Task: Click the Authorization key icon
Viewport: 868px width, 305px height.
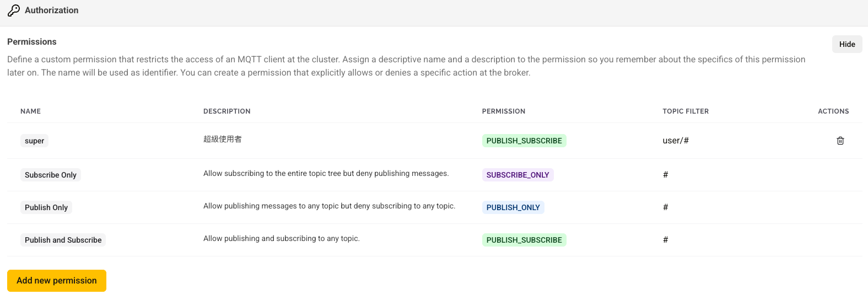Action: coord(14,10)
